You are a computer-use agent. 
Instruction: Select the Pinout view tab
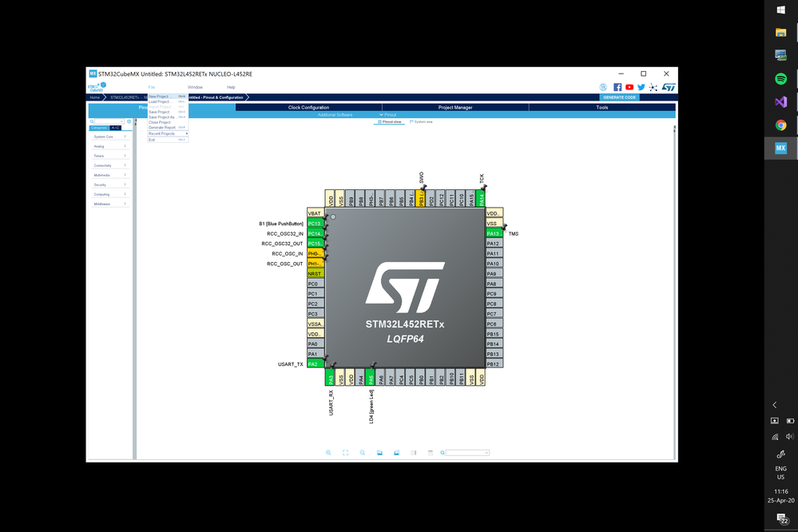tap(390, 121)
